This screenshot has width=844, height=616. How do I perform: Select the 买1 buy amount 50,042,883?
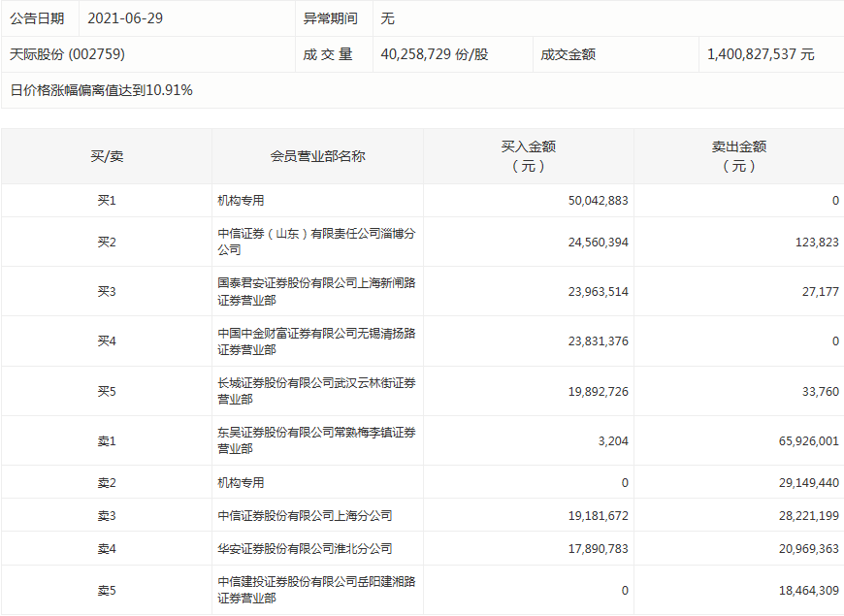coord(598,200)
